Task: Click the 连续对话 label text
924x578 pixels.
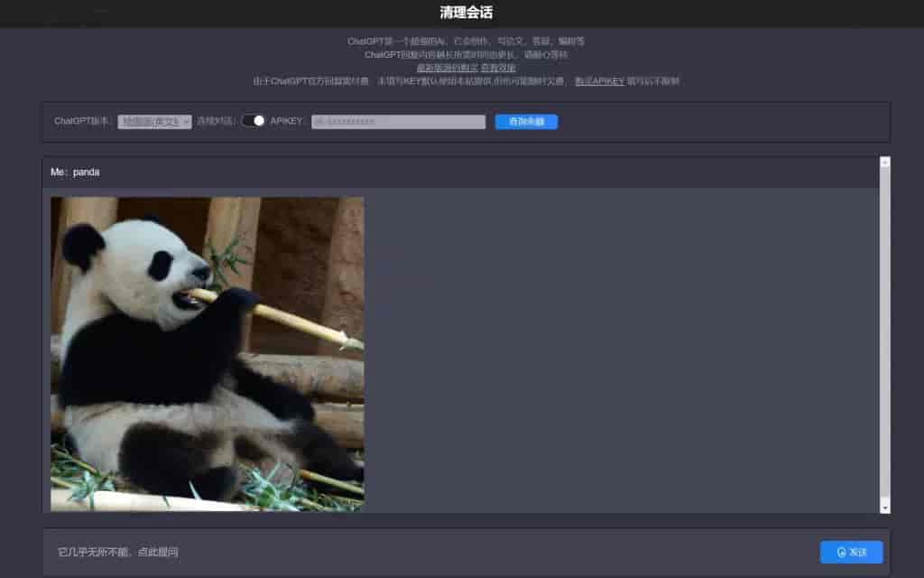Action: [x=217, y=121]
